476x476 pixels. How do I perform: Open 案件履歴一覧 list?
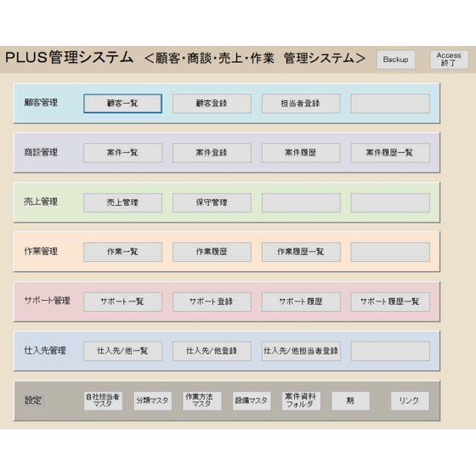[x=390, y=153]
